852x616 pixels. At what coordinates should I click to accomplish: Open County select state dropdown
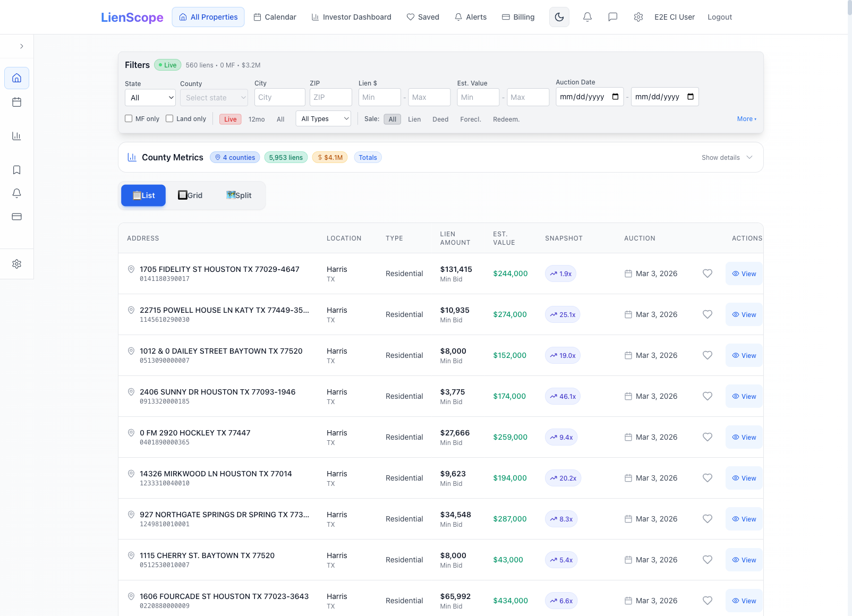click(214, 98)
